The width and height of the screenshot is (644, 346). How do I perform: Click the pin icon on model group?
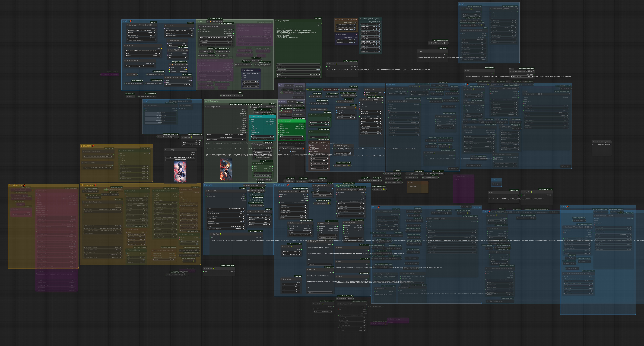tap(130, 21)
